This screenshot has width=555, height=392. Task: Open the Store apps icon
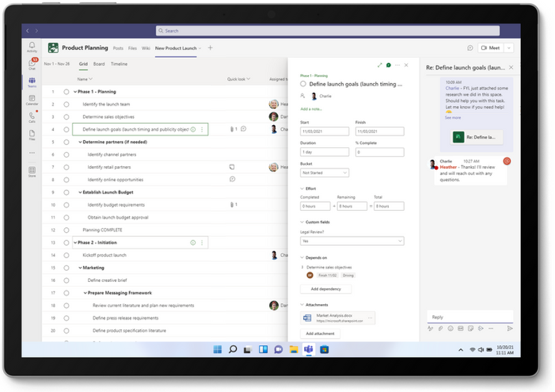tap(32, 172)
